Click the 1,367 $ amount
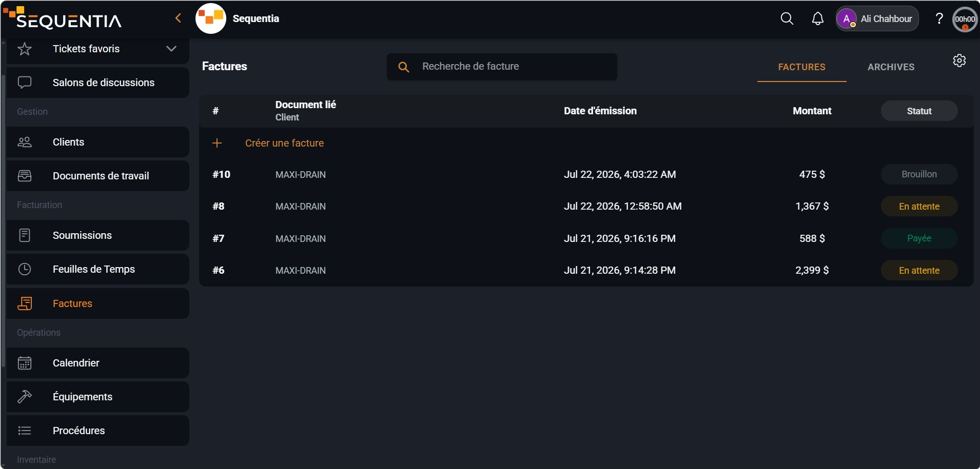This screenshot has height=469, width=980. tap(812, 206)
